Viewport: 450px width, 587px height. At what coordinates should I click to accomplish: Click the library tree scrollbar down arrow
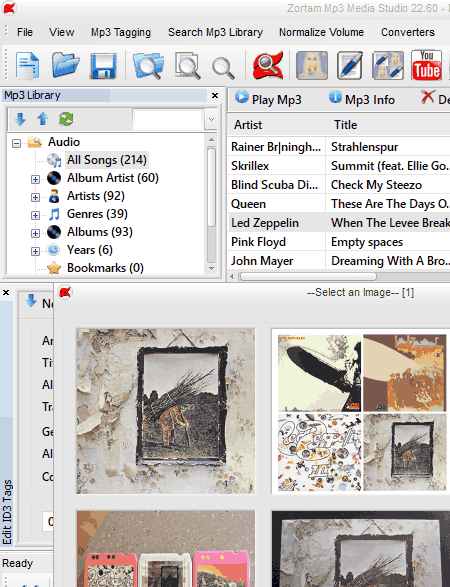click(212, 268)
